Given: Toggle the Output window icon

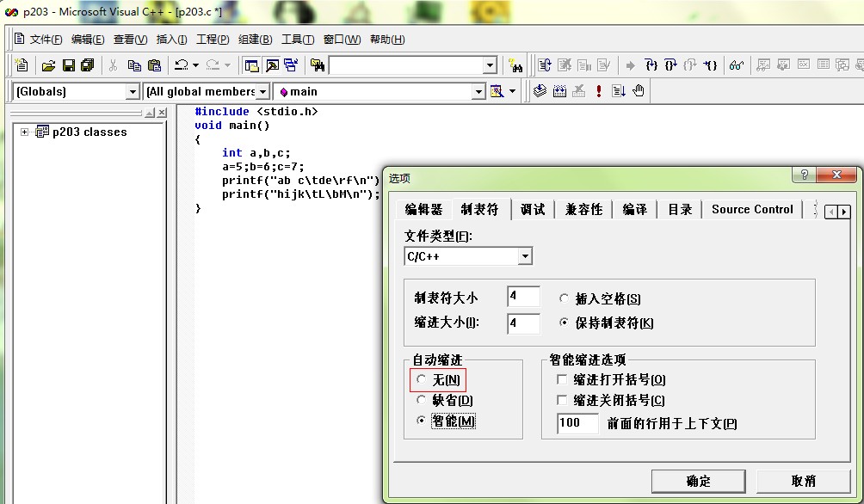Looking at the screenshot, I should point(272,65).
